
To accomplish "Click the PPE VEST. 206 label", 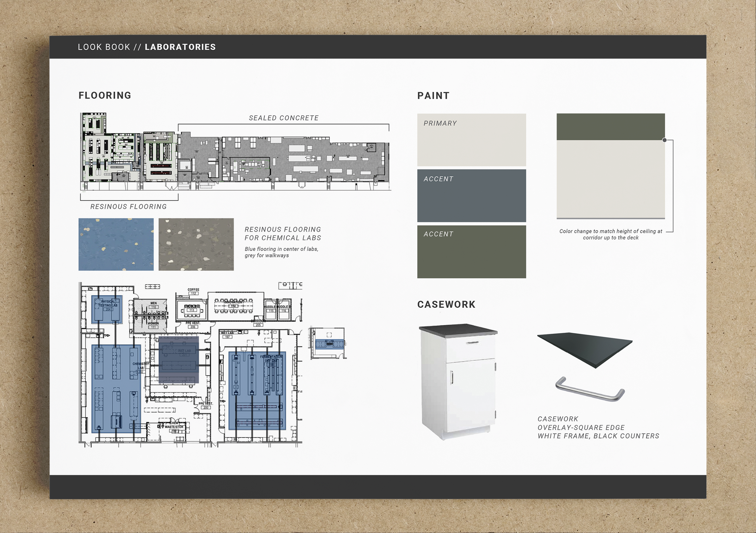I will click(193, 325).
